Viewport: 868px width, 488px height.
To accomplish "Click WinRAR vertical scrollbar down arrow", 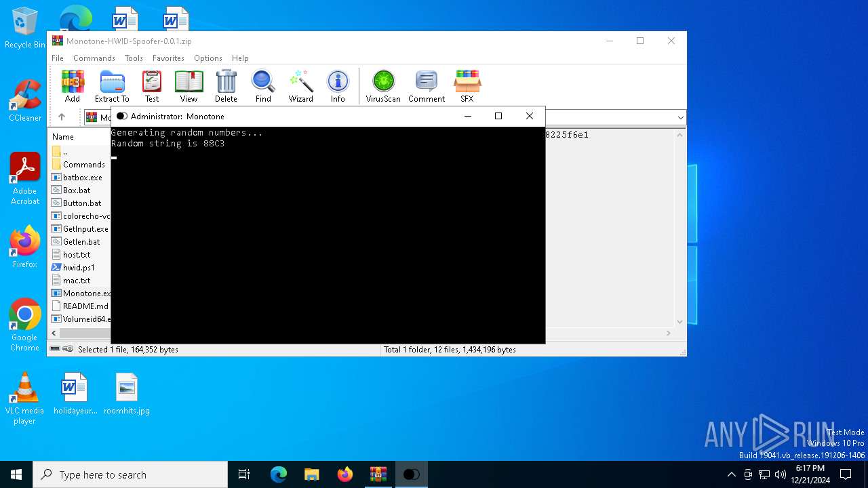I will point(679,323).
